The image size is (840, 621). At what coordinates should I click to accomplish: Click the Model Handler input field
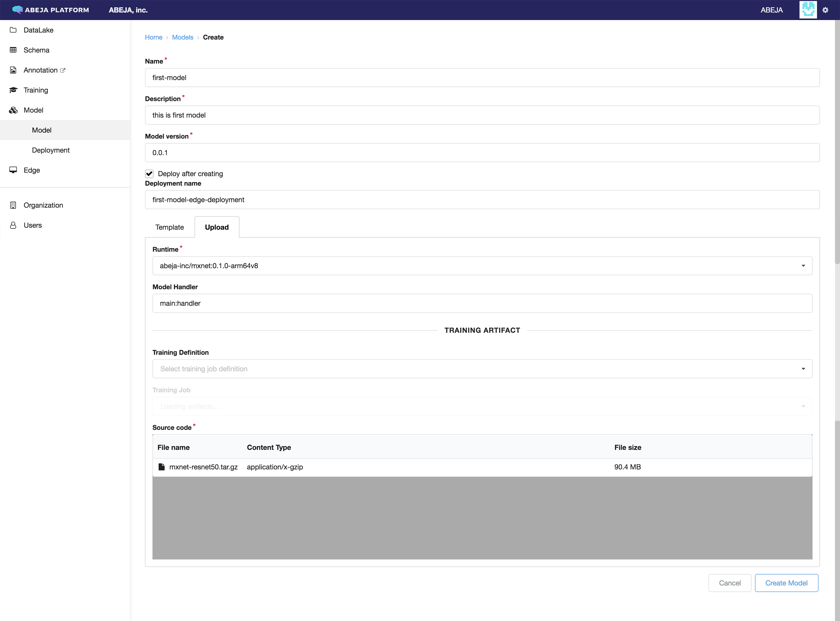(x=482, y=303)
